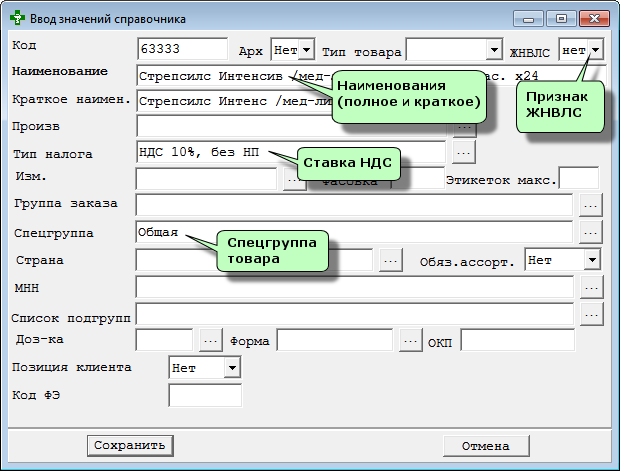Click the Страна input field
Viewport: 620px width, 471px height.
point(254,260)
